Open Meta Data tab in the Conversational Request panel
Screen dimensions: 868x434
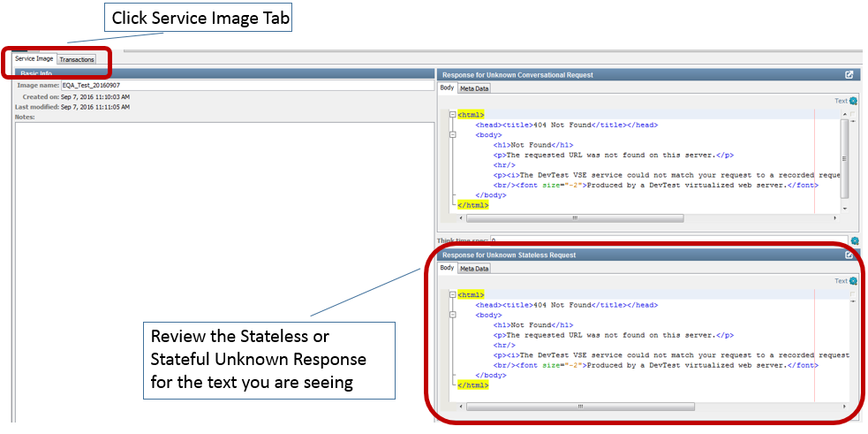click(474, 88)
